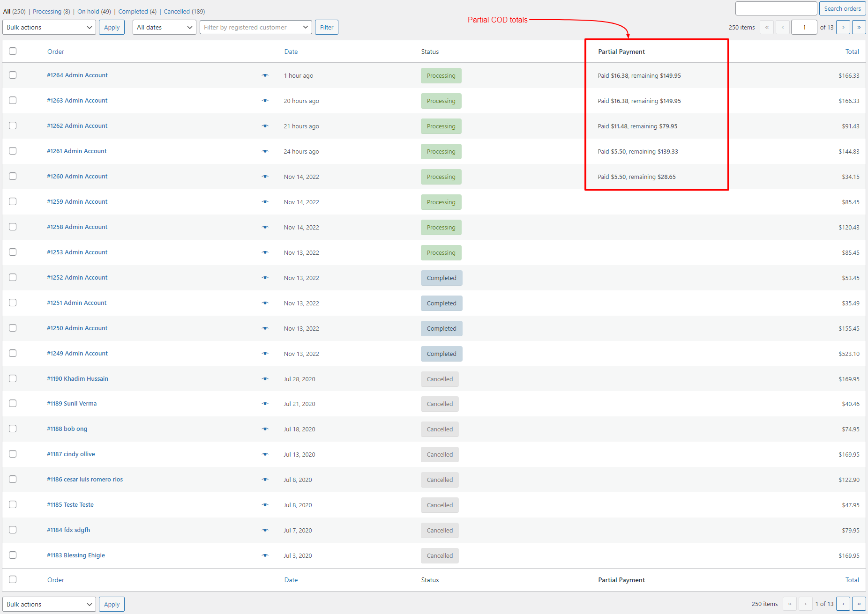Preview order #1183 Blessing Ehigie with eye icon
The height and width of the screenshot is (614, 868).
point(265,555)
